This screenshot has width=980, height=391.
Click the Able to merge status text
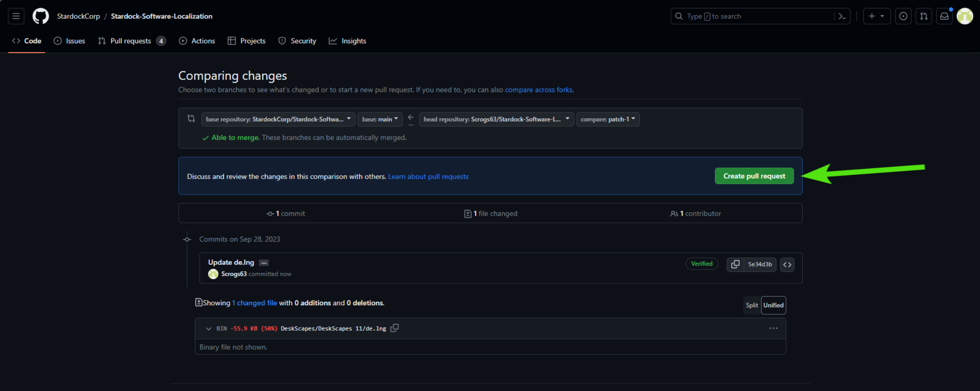(235, 137)
